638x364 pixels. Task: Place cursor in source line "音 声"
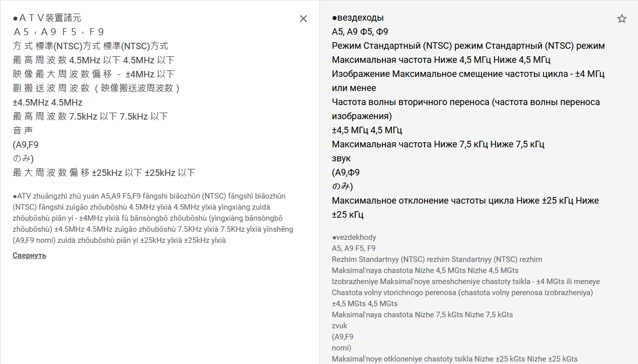click(x=23, y=131)
